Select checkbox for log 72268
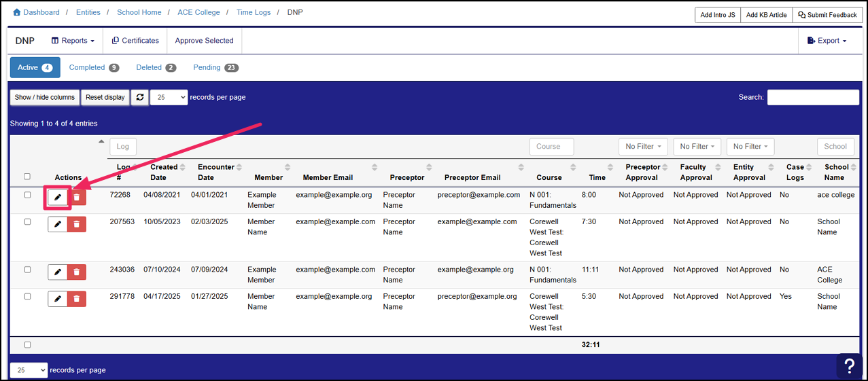Image resolution: width=868 pixels, height=381 pixels. click(27, 195)
